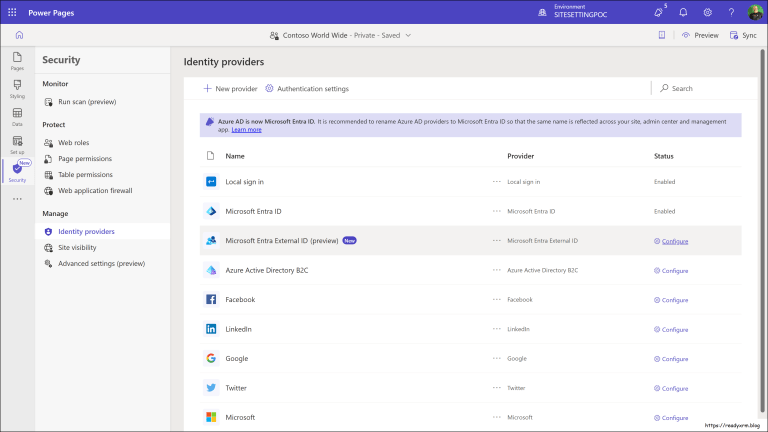The height and width of the screenshot is (432, 768).
Task: Expand the Contoso World Wide site dropdown
Action: pyautogui.click(x=408, y=35)
